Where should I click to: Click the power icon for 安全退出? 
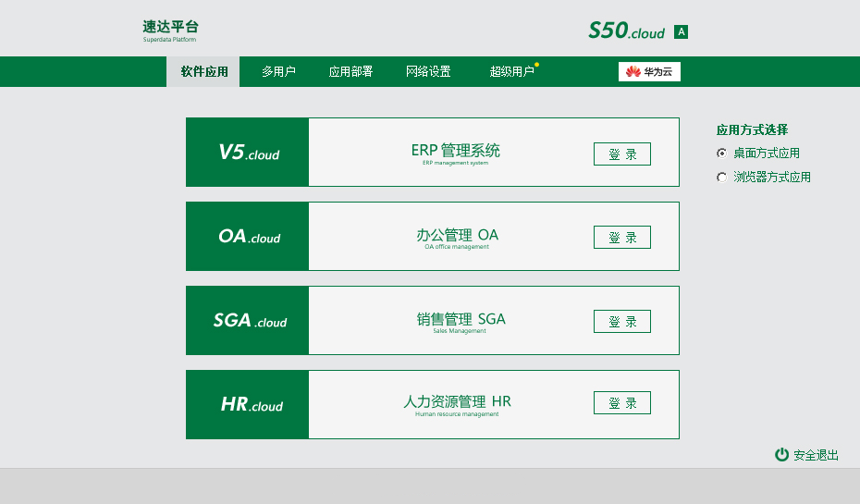point(781,455)
